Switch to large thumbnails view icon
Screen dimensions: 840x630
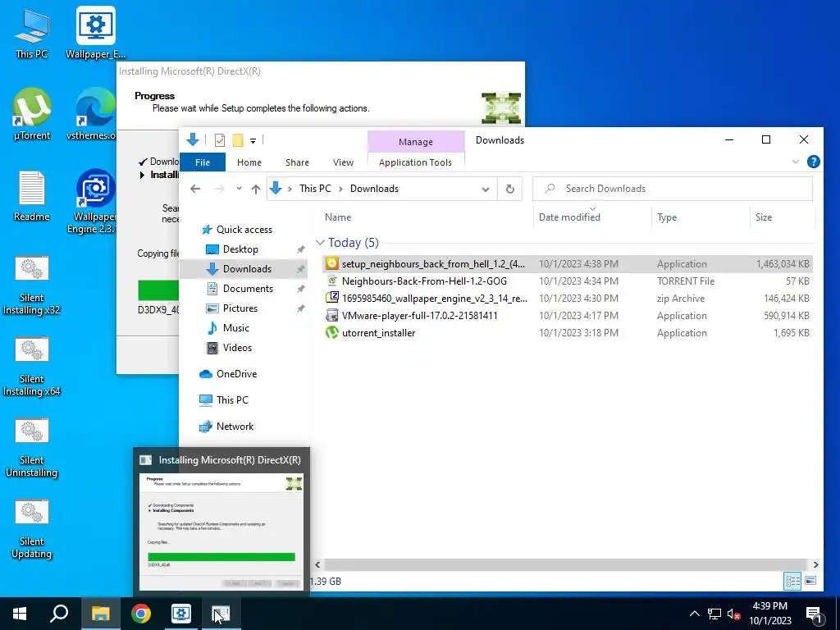point(810,581)
